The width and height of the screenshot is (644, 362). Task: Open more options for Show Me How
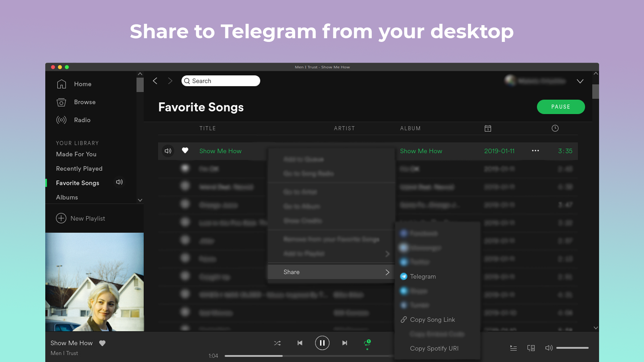pos(535,151)
